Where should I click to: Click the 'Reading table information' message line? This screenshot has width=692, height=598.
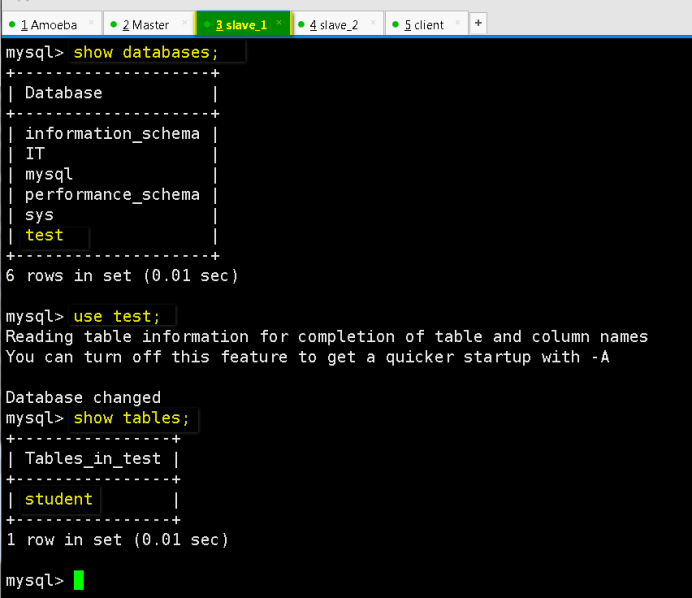coord(327,337)
